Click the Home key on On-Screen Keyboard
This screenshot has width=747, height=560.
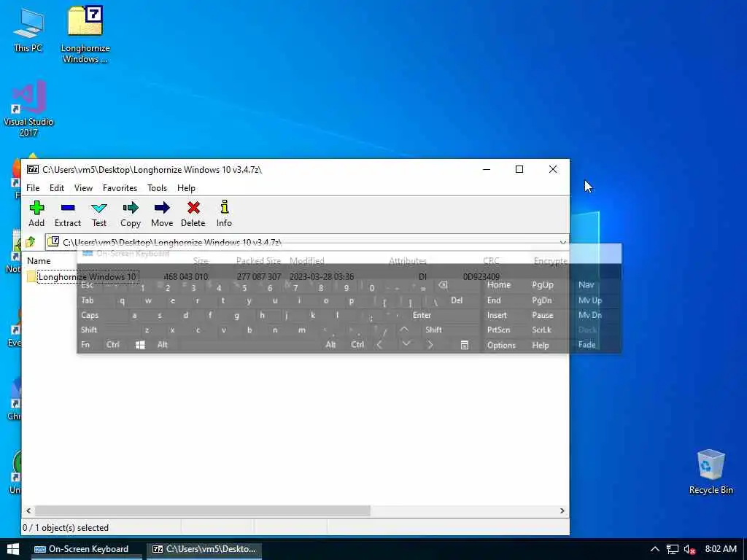(499, 285)
